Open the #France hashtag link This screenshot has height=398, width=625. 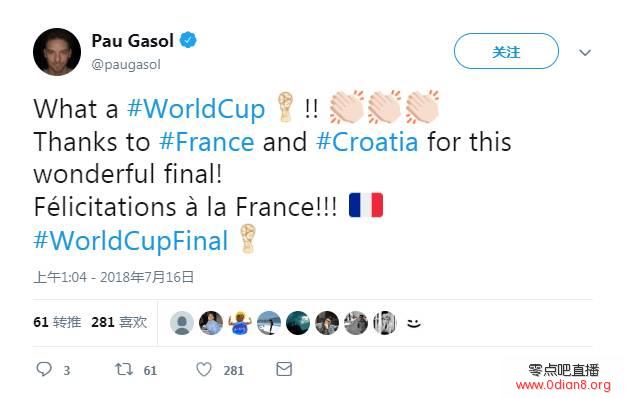[206, 142]
